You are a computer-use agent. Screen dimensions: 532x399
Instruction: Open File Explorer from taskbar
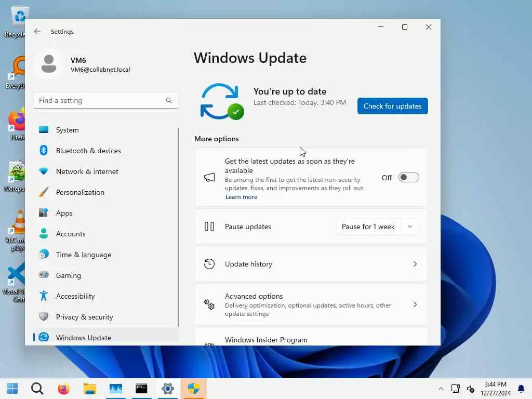coord(89,389)
